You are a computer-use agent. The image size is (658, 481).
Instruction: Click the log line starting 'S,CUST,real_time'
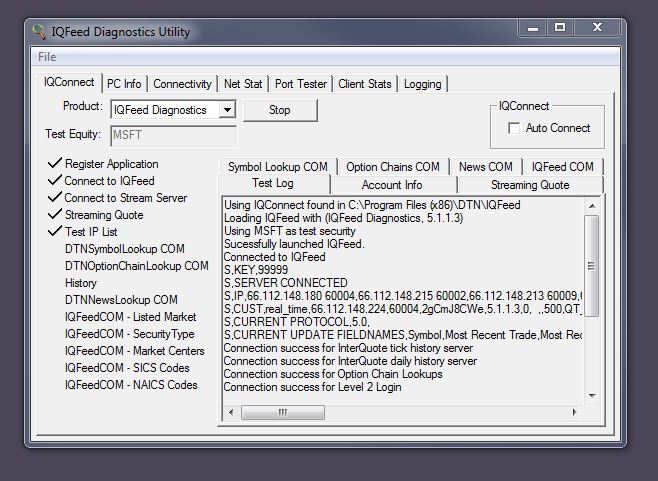pos(403,309)
